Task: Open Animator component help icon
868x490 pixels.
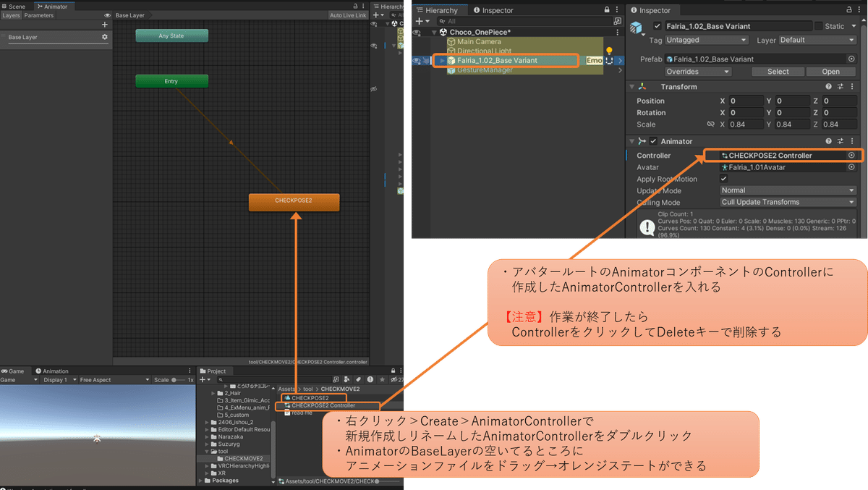Action: pos(829,141)
